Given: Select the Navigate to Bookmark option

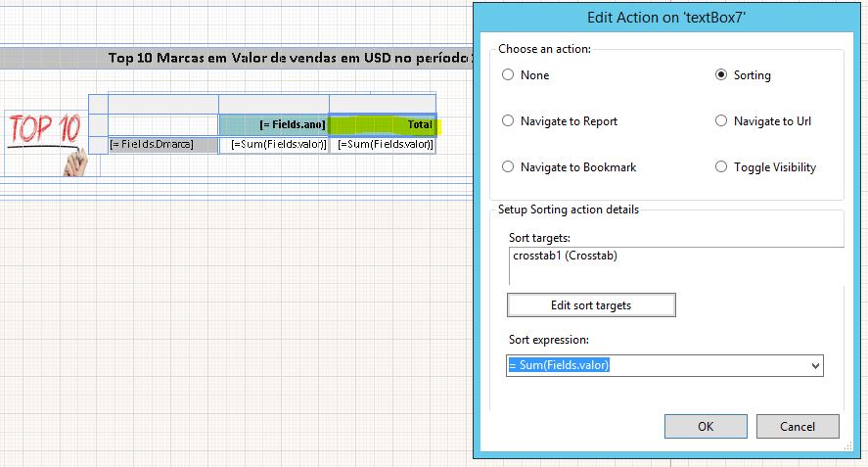Looking at the screenshot, I should tap(508, 167).
